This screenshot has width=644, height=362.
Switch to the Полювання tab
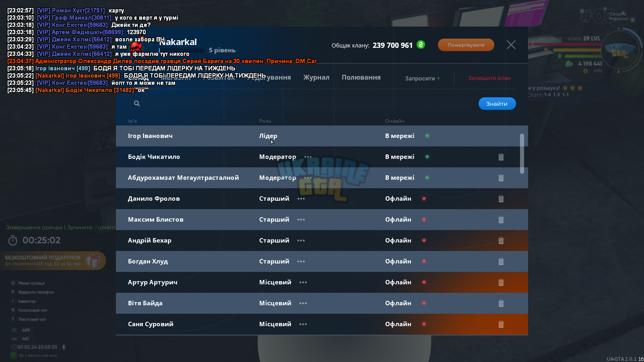click(x=361, y=77)
